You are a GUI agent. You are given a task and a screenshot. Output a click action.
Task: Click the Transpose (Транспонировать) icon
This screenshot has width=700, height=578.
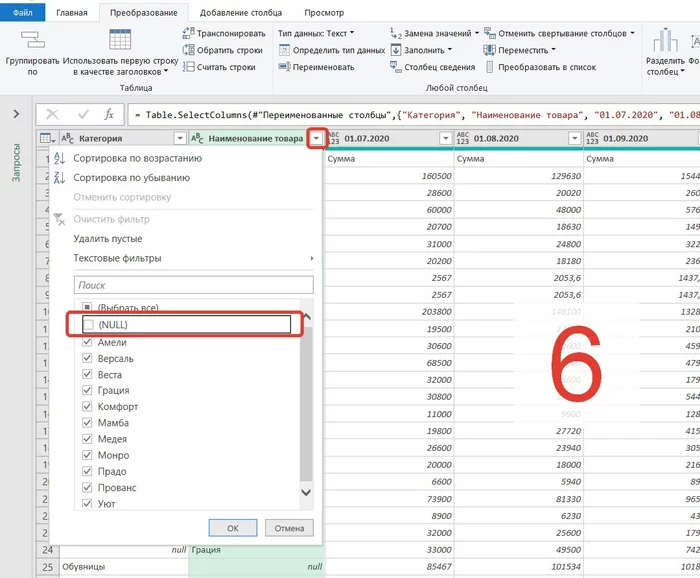188,33
